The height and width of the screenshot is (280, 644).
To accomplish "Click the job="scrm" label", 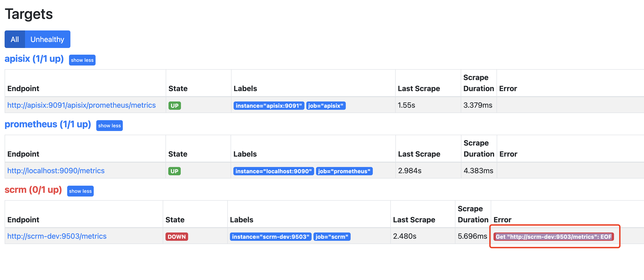I will (x=332, y=237).
